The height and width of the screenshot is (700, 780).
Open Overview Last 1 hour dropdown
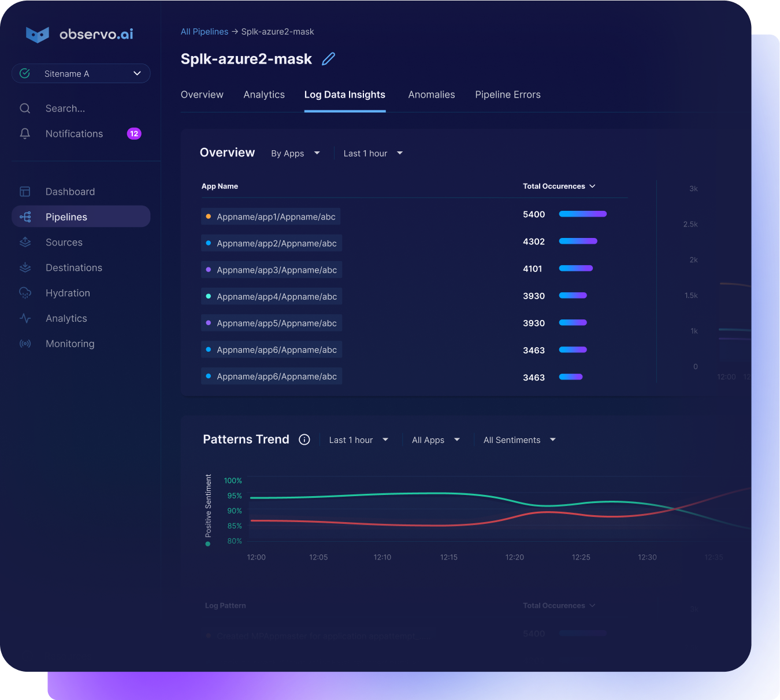[x=373, y=154]
